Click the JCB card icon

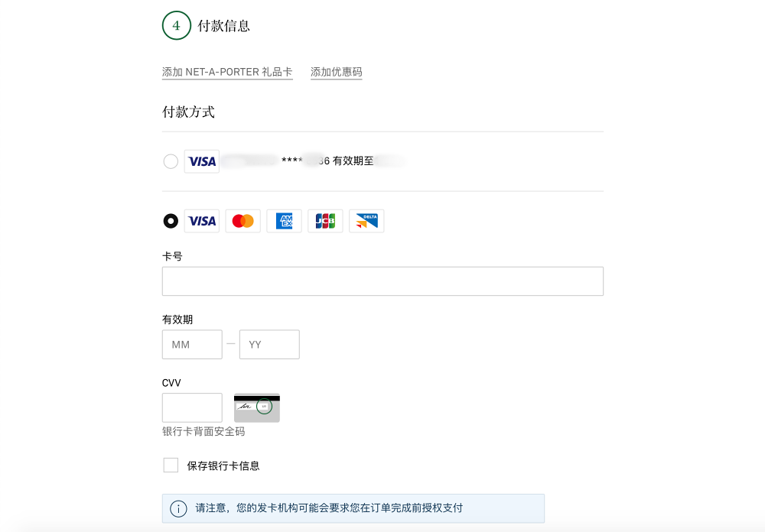(x=325, y=221)
